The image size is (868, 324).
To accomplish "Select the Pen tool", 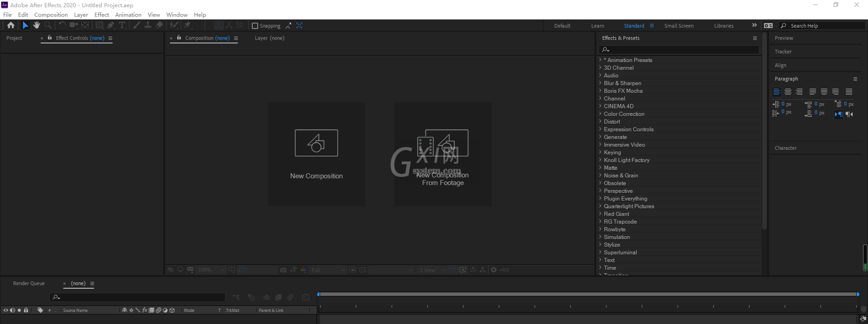I will click(111, 25).
